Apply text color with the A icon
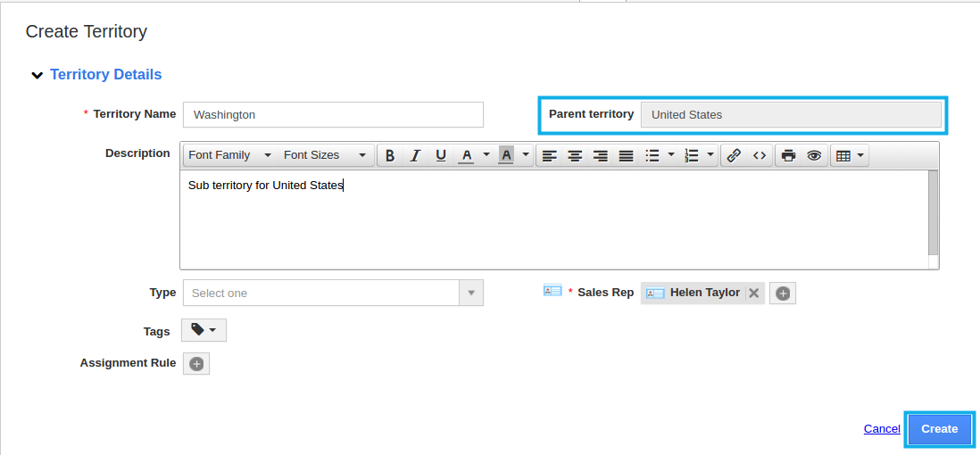The image size is (980, 455). point(466,155)
